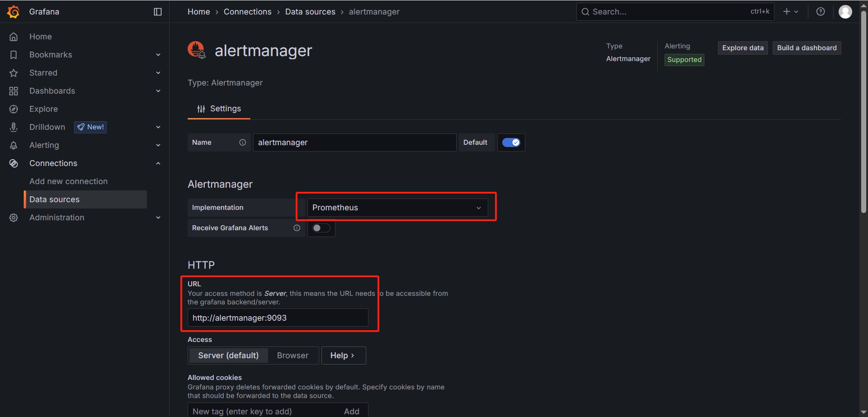Open the help question mark icon
The width and height of the screenshot is (868, 417).
pos(821,12)
